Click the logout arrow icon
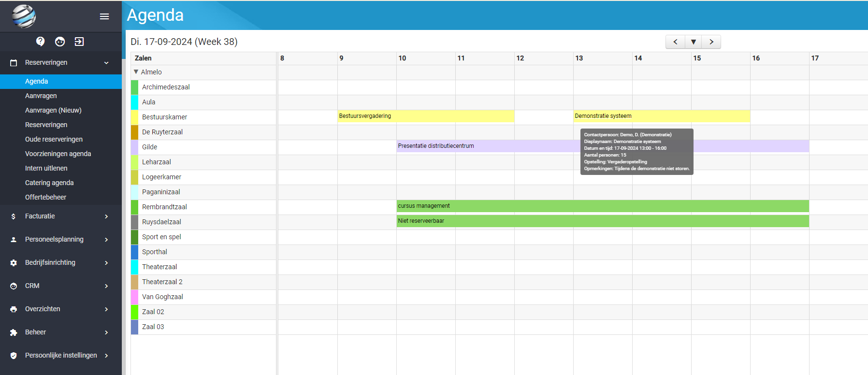 (79, 42)
